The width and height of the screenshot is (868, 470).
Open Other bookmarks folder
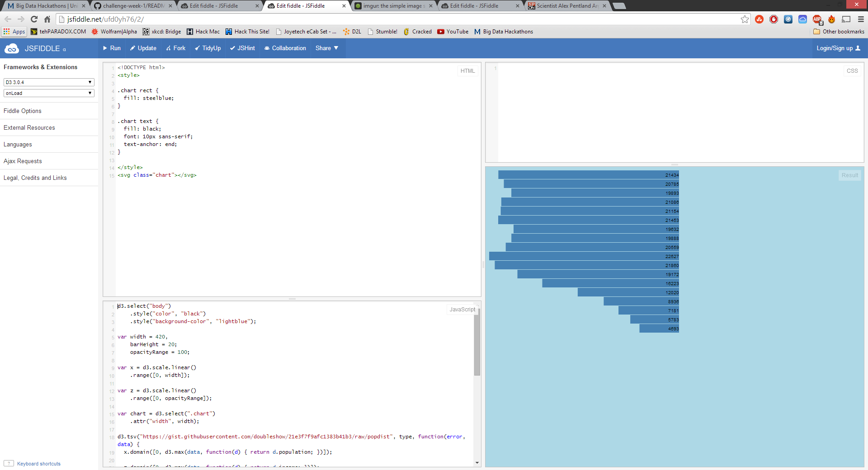pyautogui.click(x=839, y=32)
